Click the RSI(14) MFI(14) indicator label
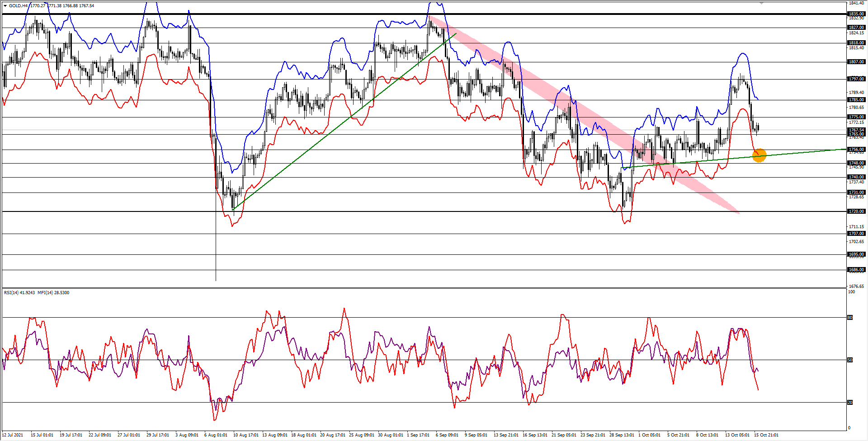868x441 pixels. click(37, 293)
